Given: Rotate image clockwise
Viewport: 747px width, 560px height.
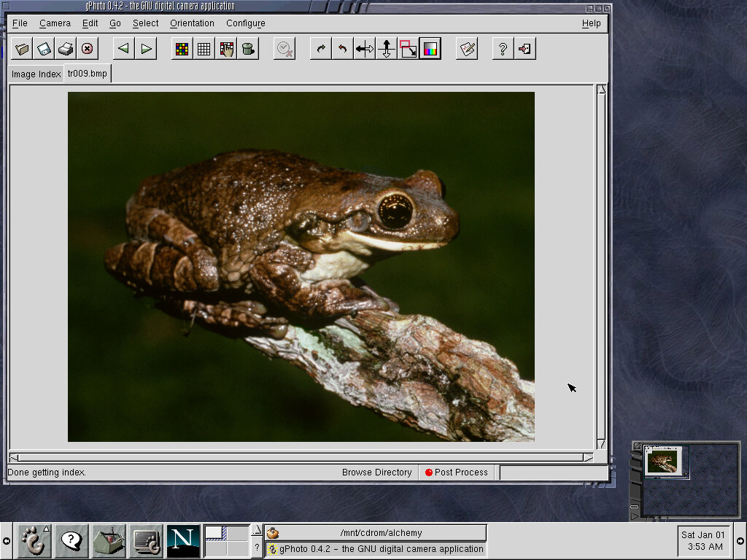Looking at the screenshot, I should pyautogui.click(x=320, y=49).
